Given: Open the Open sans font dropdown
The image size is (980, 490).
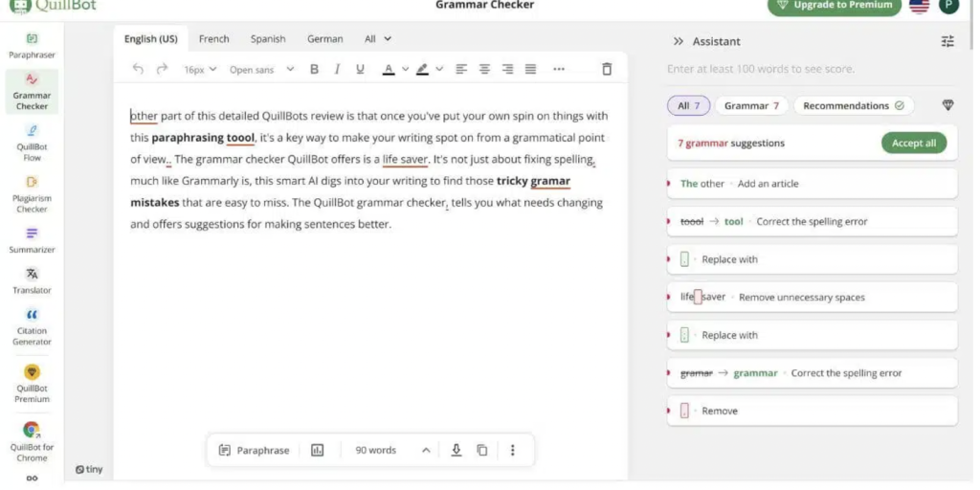Looking at the screenshot, I should coord(261,69).
